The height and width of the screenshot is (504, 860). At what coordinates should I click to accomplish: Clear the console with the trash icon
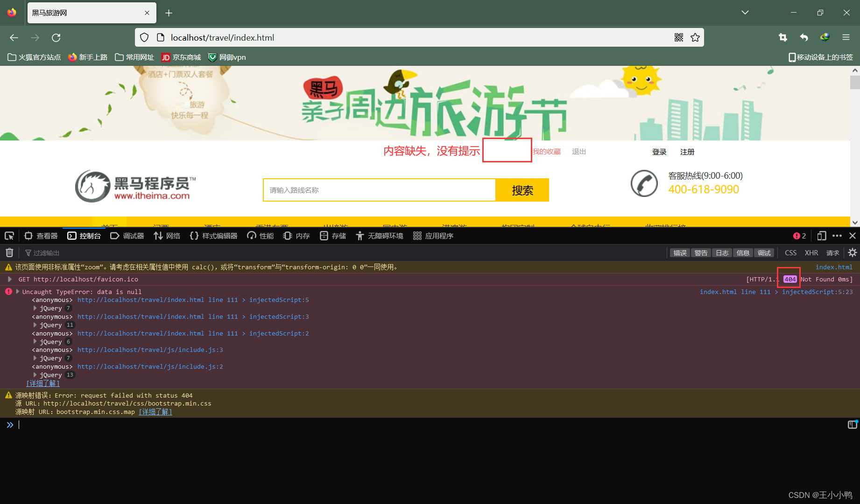pyautogui.click(x=9, y=252)
